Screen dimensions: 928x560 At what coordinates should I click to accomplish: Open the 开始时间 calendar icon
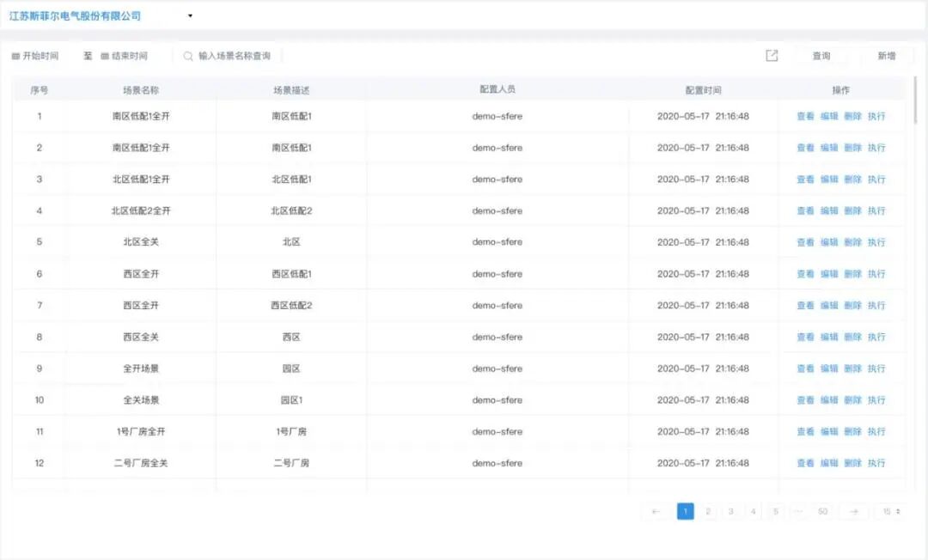[15, 56]
